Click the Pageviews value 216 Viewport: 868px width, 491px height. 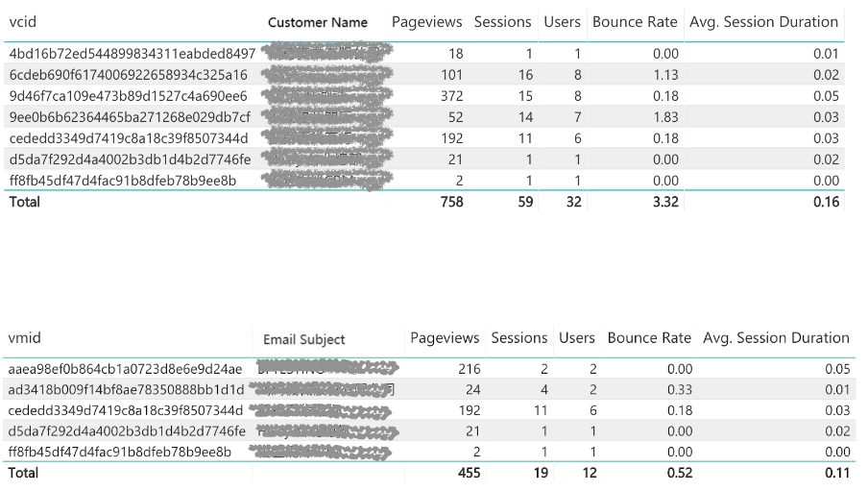pyautogui.click(x=468, y=369)
